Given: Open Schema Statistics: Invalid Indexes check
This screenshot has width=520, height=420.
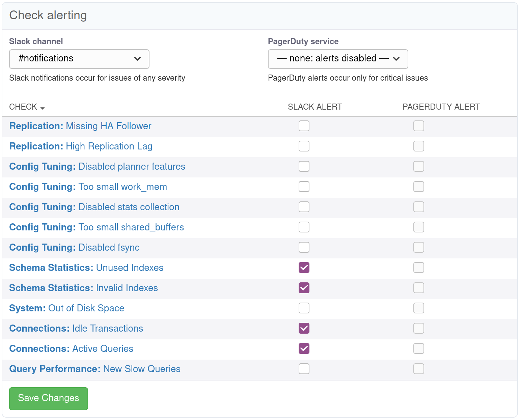Looking at the screenshot, I should (84, 288).
